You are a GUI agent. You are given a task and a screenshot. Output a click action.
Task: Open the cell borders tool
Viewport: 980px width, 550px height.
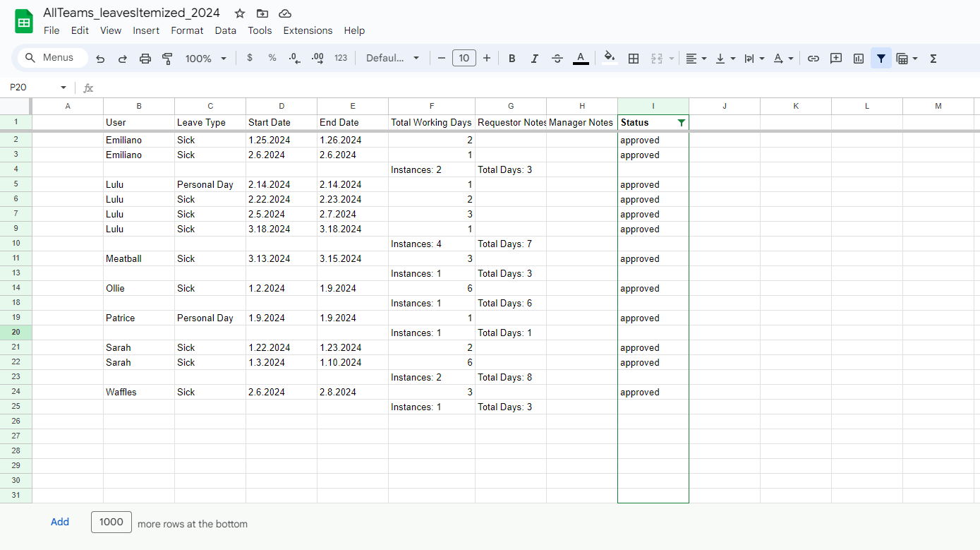tap(634, 59)
